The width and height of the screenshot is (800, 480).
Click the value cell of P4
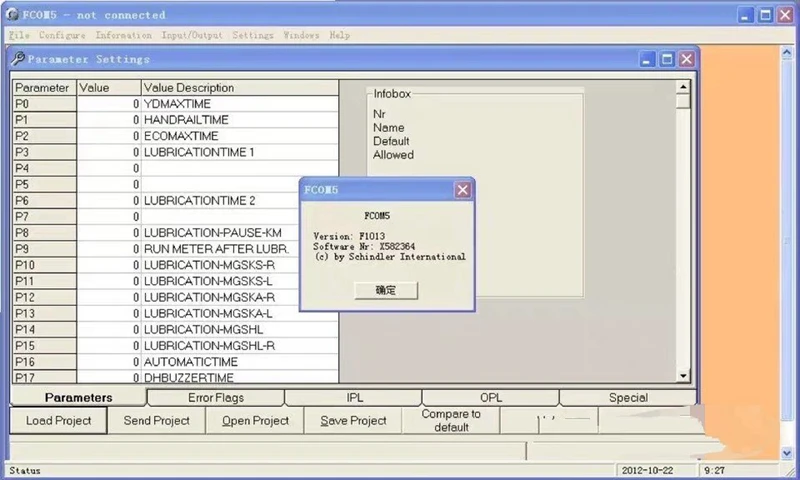click(x=109, y=168)
